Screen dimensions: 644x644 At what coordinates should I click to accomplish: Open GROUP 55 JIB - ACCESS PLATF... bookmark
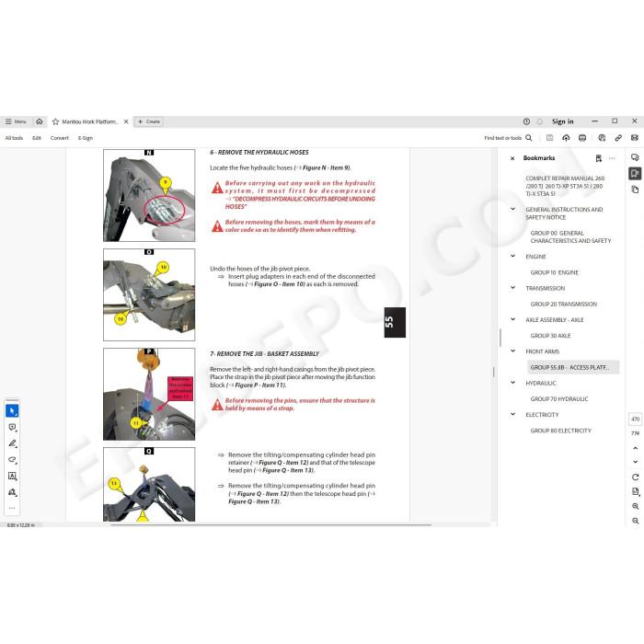click(x=573, y=368)
